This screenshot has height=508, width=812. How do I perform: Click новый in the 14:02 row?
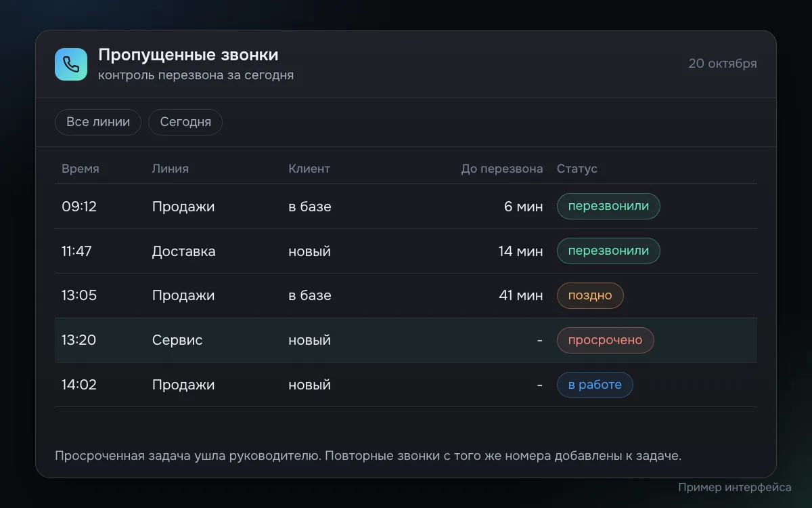click(x=310, y=385)
